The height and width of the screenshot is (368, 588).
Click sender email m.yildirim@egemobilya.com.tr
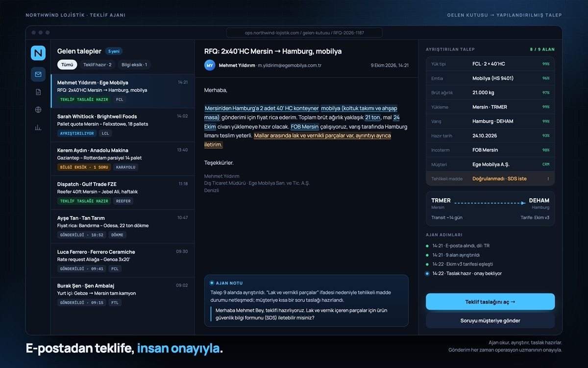[x=290, y=65]
